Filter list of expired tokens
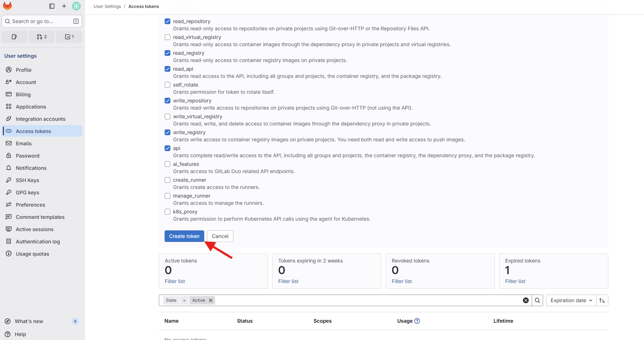The image size is (644, 340). 515,281
